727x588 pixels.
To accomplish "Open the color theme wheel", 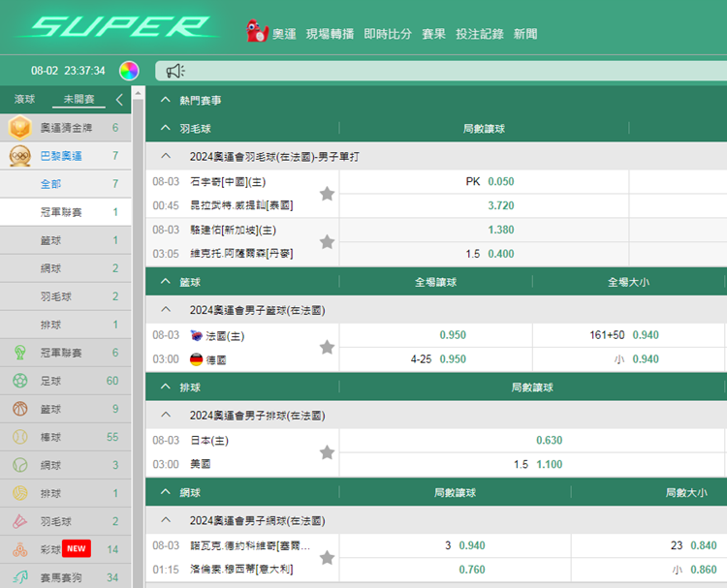I will pyautogui.click(x=129, y=71).
